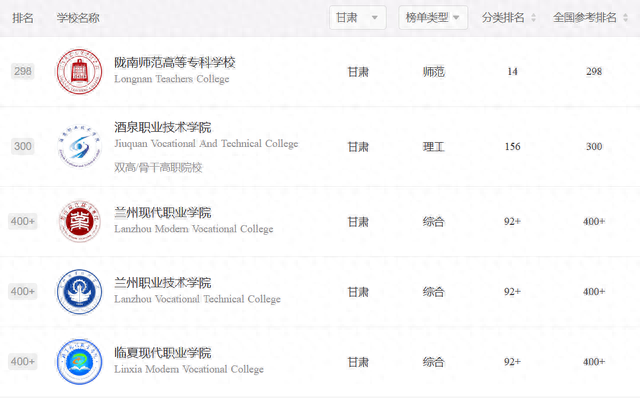Sort by 分类排名 column arrows
The width and height of the screenshot is (640, 398).
tap(533, 18)
